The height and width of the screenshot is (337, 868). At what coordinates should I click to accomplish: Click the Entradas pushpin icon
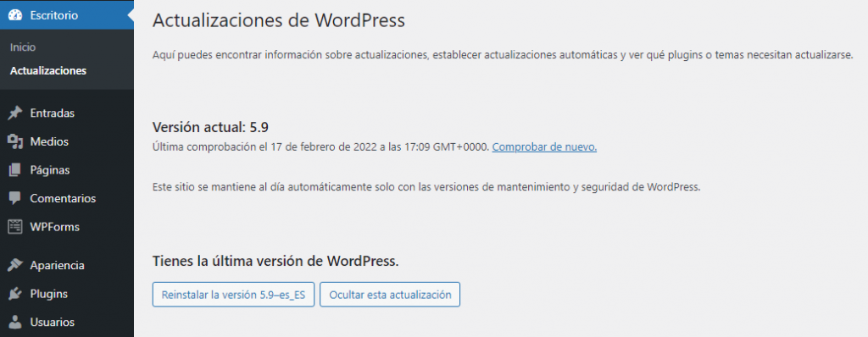[15, 113]
